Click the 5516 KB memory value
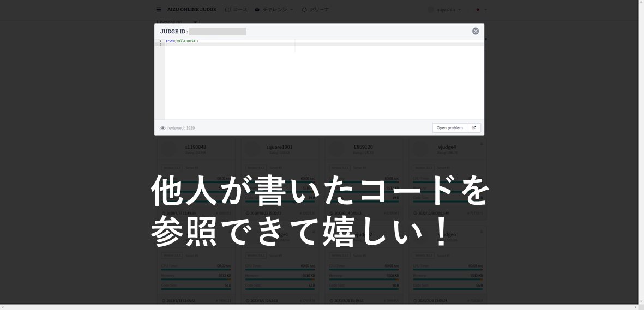The width and height of the screenshot is (644, 310). [308, 276]
